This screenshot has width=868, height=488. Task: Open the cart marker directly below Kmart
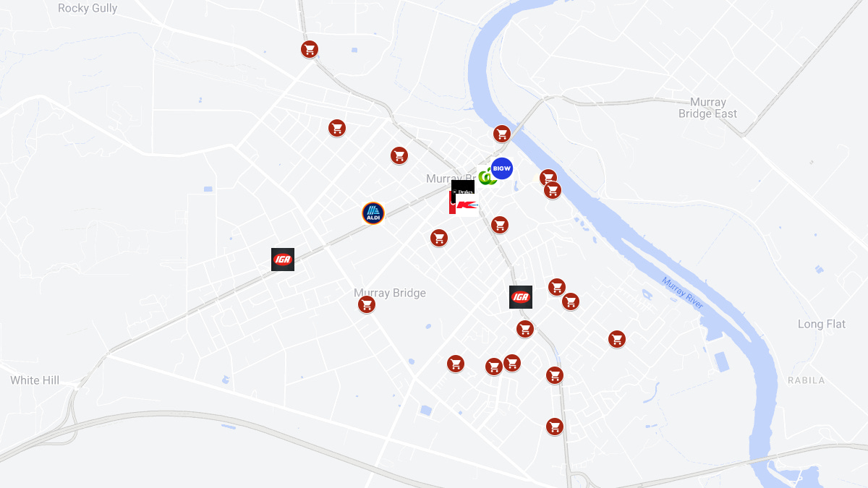click(500, 225)
